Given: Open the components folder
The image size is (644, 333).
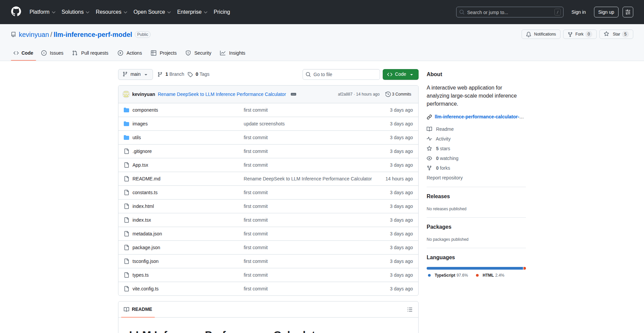Looking at the screenshot, I should coord(145,110).
